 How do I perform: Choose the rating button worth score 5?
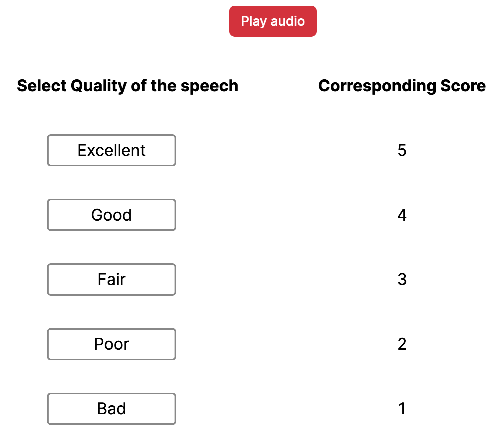point(111,150)
